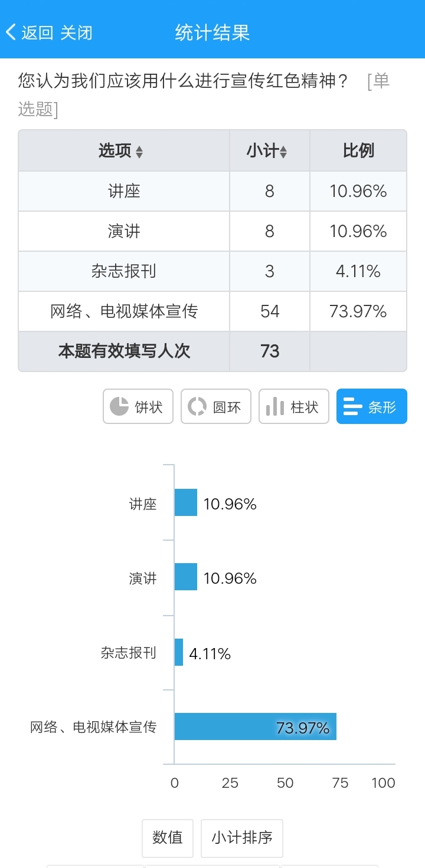The image size is (425, 868).
Task: Tap the 返回 back link
Action: point(38,32)
